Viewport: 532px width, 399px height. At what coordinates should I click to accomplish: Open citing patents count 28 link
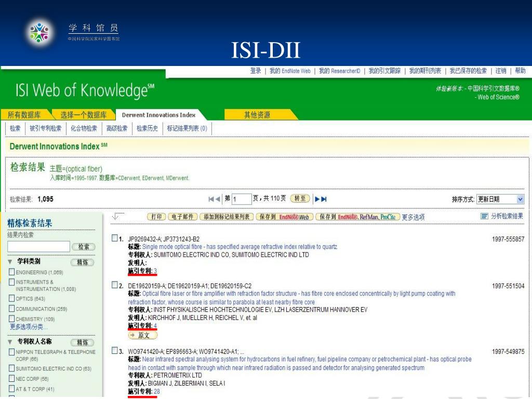(157, 391)
